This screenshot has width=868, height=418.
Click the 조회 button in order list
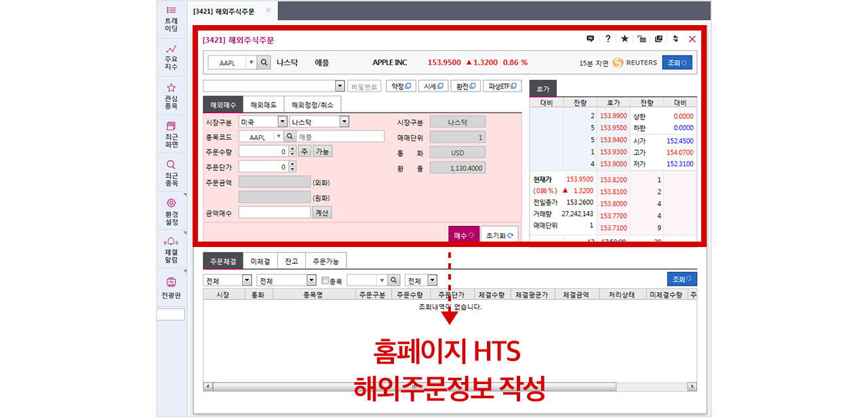click(x=682, y=279)
